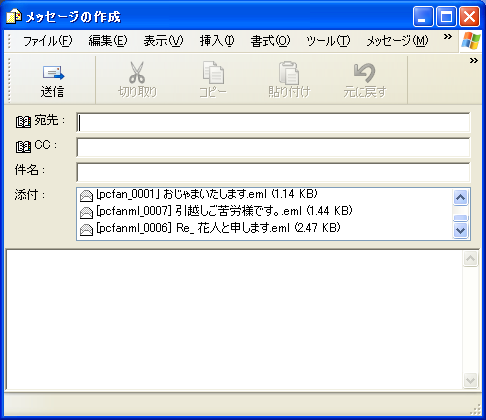
Task: Click attachment list scroll up arrow
Action: [x=461, y=198]
